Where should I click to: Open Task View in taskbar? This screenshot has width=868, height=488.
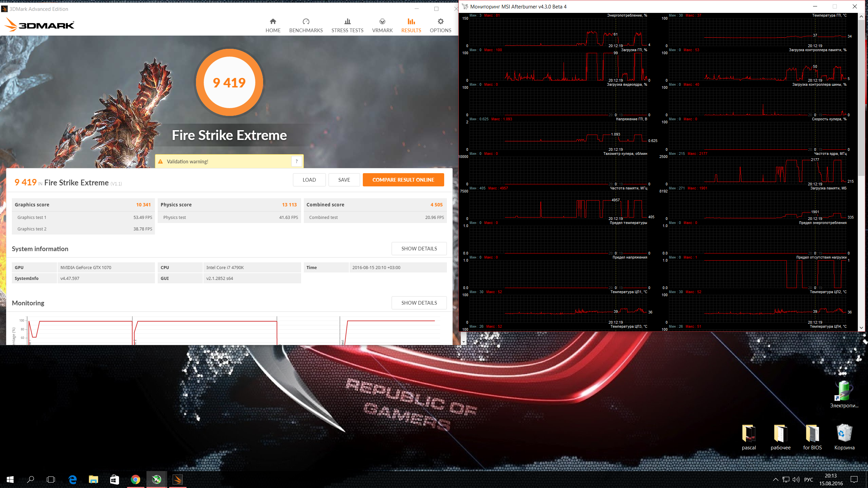pos(51,480)
